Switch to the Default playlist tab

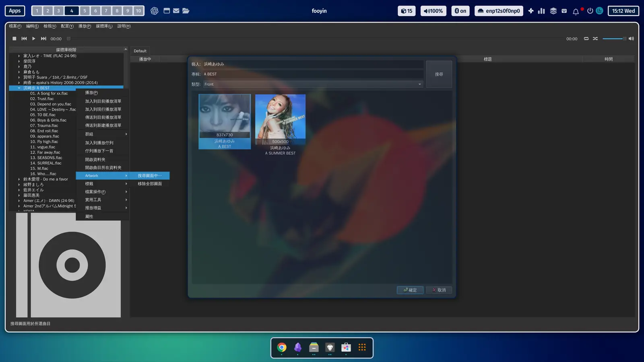[x=140, y=51]
